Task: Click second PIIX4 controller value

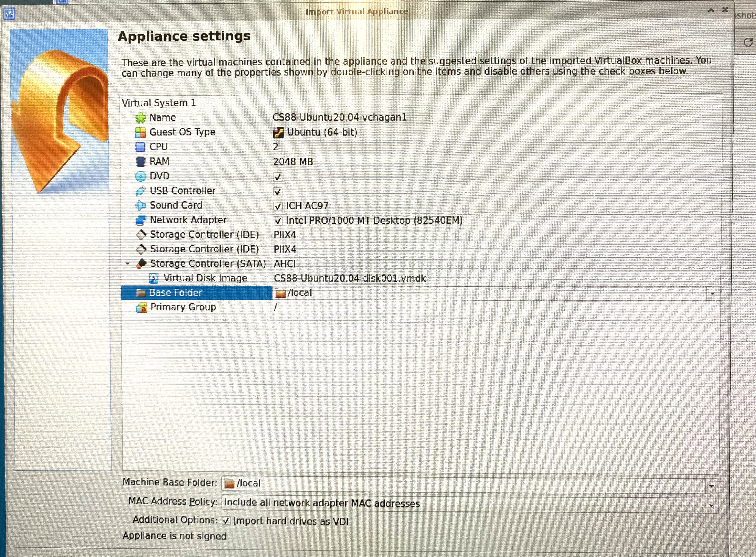Action: tap(285, 250)
